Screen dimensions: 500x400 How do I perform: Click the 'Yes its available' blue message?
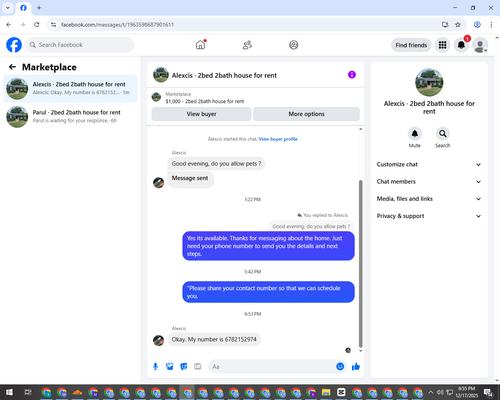(x=268, y=246)
